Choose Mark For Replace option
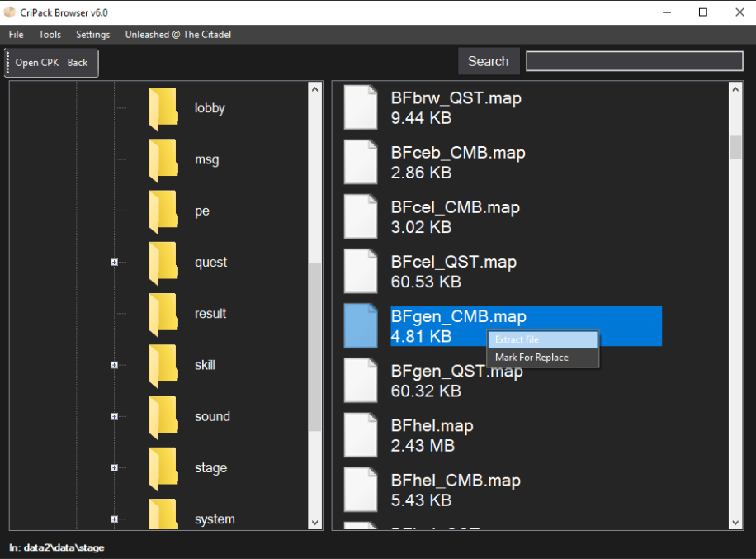 543,358
